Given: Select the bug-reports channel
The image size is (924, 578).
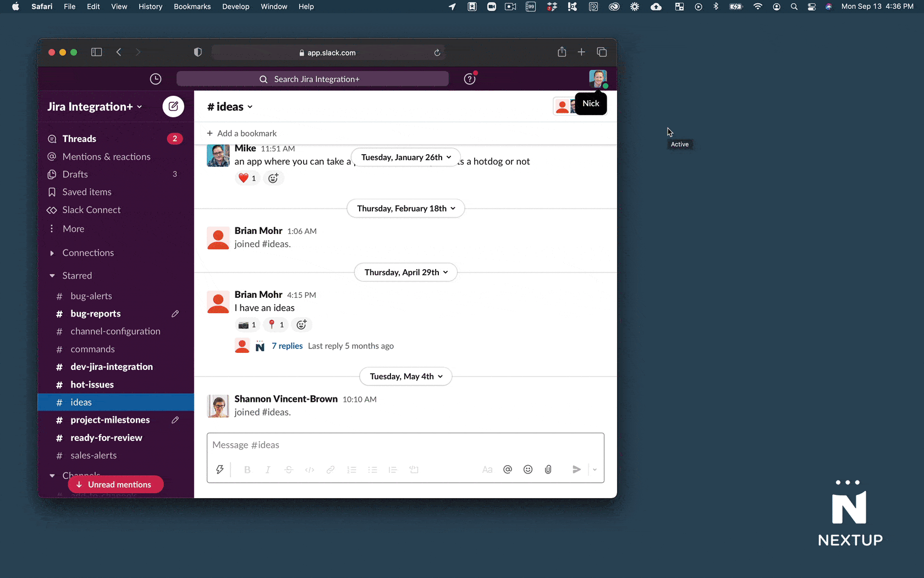Looking at the screenshot, I should click(116, 314).
